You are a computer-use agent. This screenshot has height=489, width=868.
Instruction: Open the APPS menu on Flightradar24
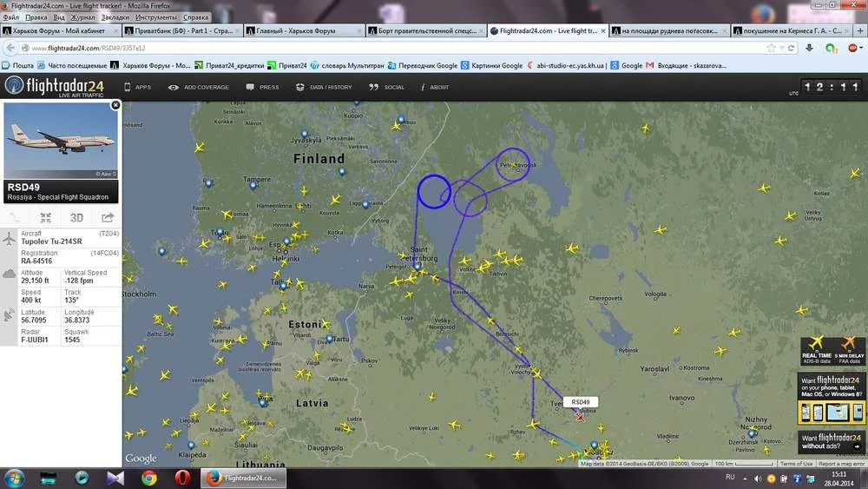[137, 87]
